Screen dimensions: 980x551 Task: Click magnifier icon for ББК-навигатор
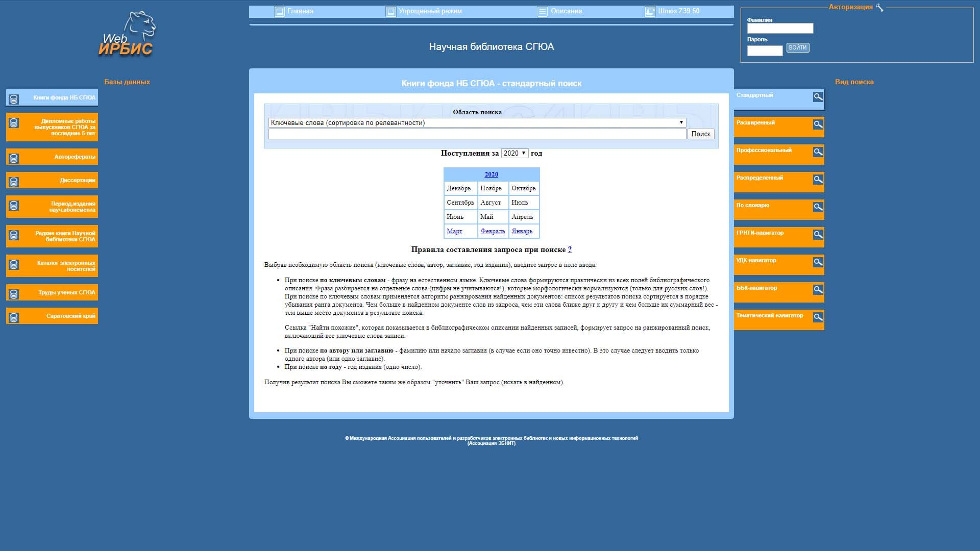point(818,289)
